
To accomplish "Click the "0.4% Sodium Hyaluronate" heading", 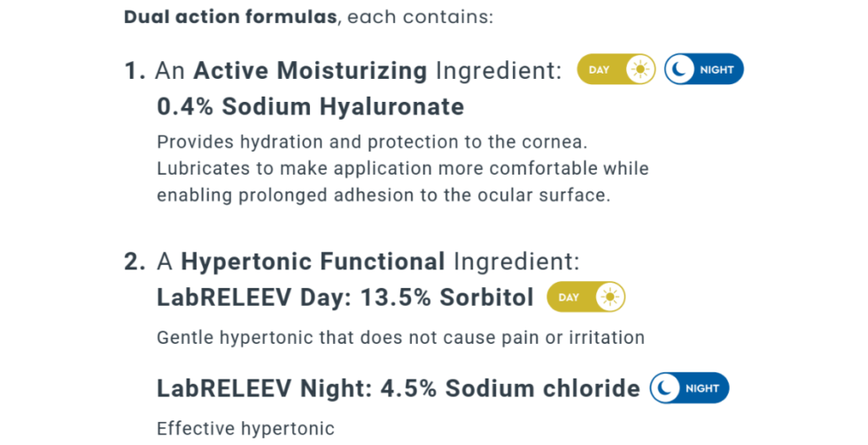I will pos(310,107).
